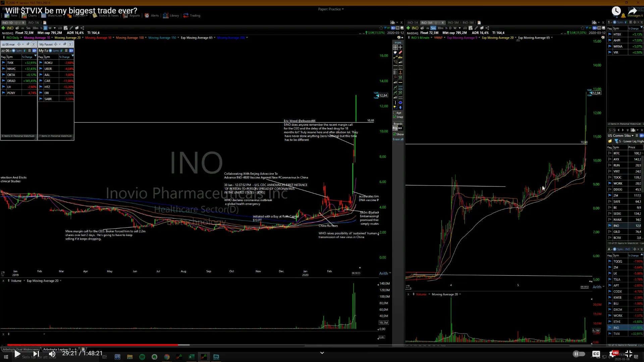Toggle closed captions CC button
Image resolution: width=644 pixels, height=362 pixels.
[x=596, y=354]
